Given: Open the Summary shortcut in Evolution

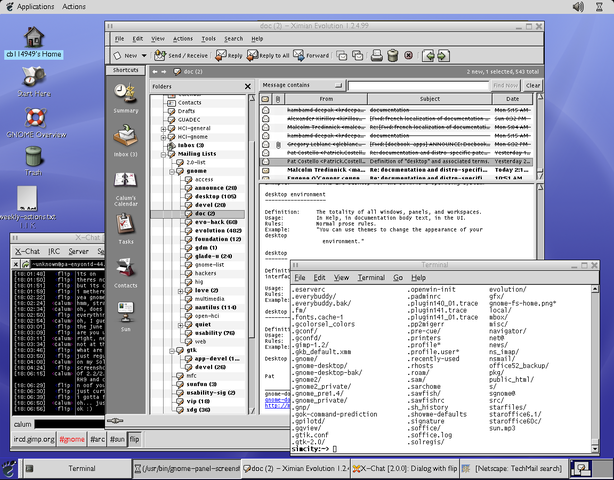Looking at the screenshot, I should 125,94.
